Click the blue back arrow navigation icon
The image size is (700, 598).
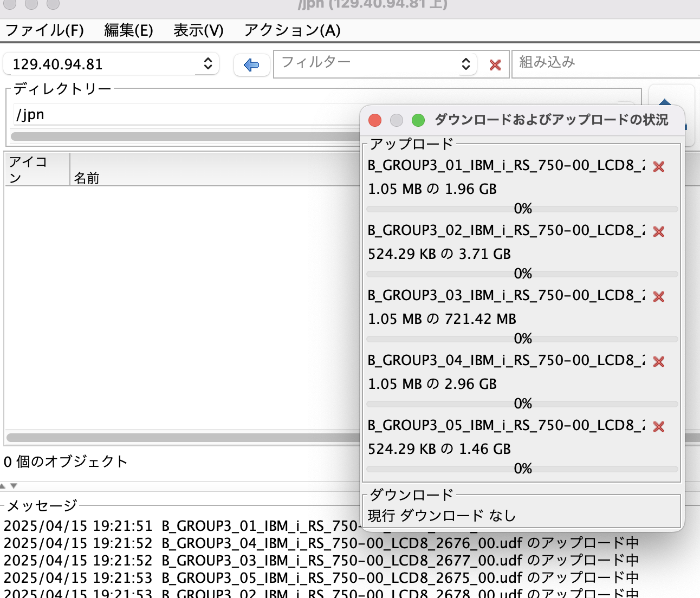[x=251, y=64]
